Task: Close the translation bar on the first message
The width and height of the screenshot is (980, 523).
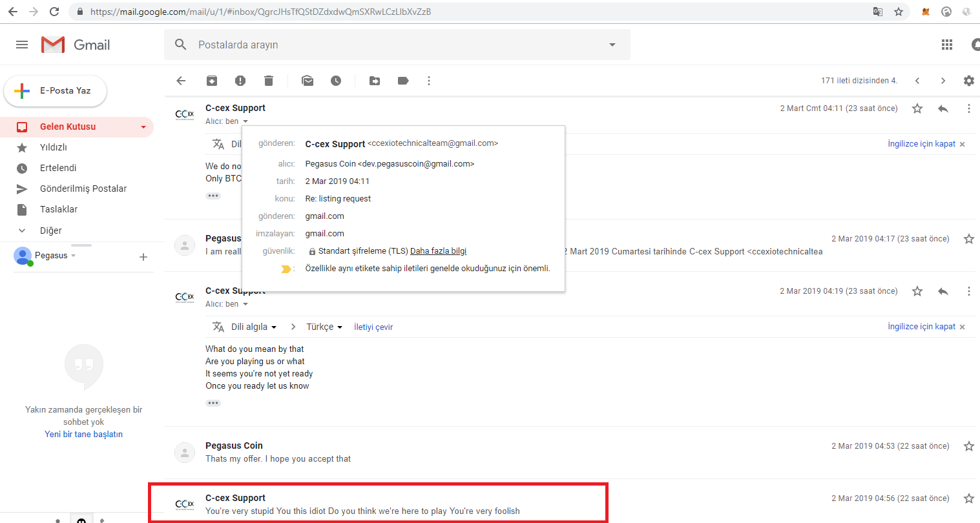Action: pos(962,144)
